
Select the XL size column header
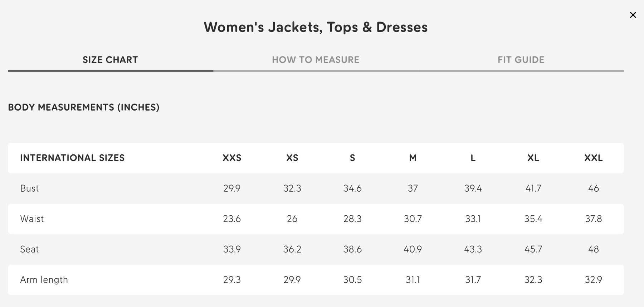click(x=533, y=158)
